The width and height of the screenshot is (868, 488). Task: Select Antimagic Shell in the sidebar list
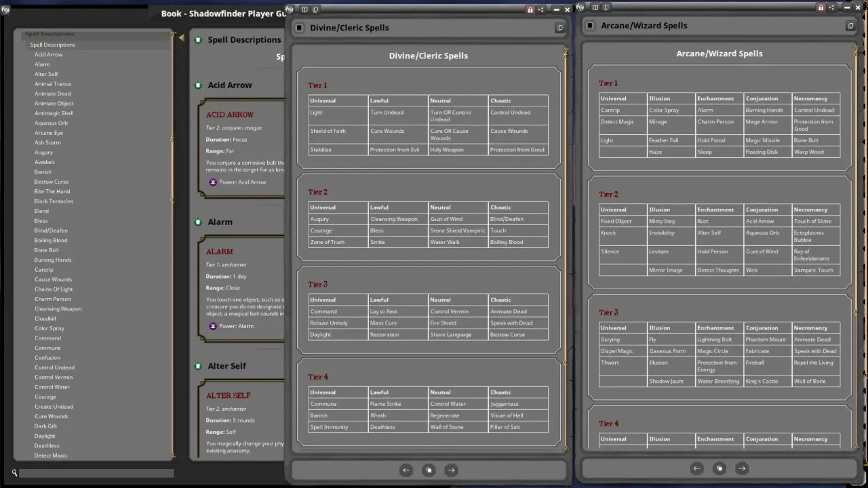point(54,113)
